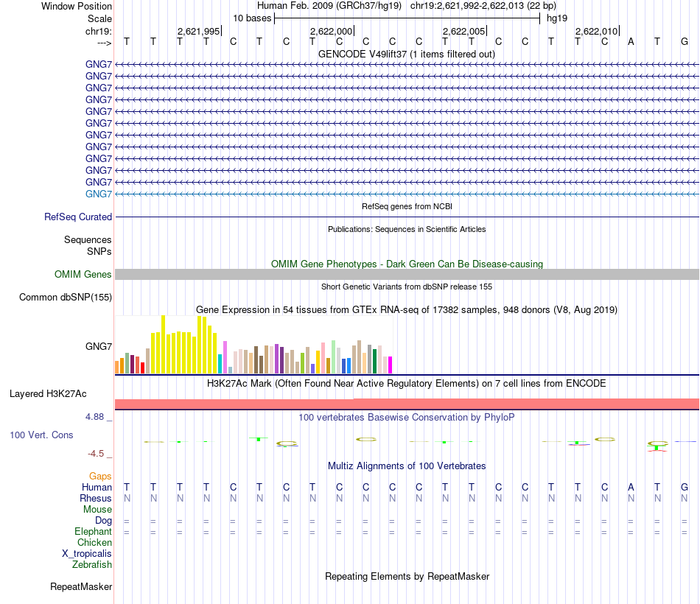
Task: Click the Elephant alignment row label
Action: click(x=93, y=531)
